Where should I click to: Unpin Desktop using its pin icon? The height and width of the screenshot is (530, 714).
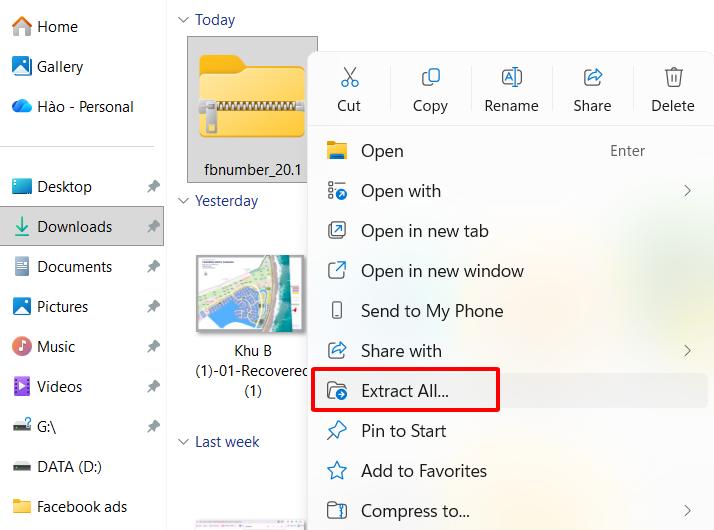(x=153, y=186)
